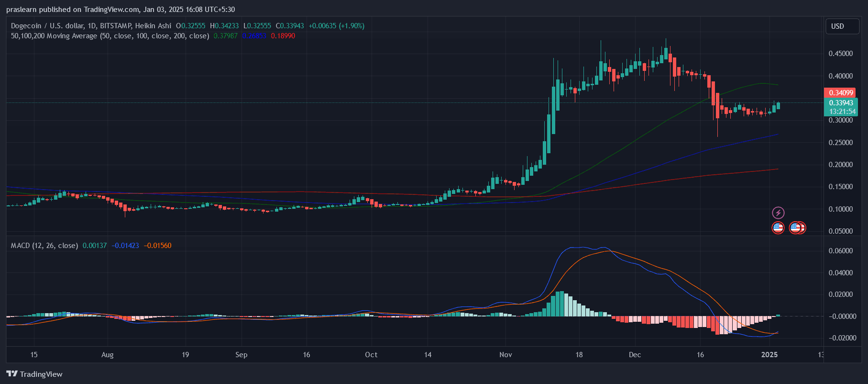Open the US flag event directly below the lightning icon

point(778,228)
